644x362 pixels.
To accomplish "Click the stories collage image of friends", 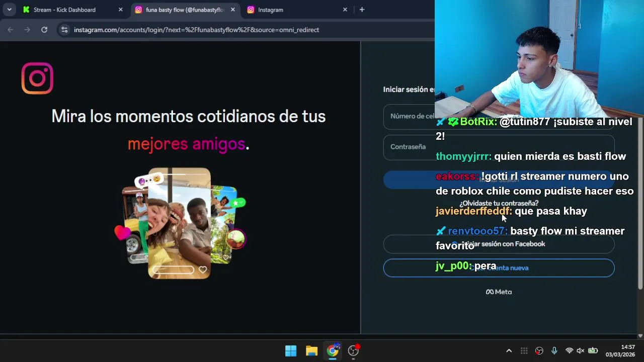I will [181, 223].
